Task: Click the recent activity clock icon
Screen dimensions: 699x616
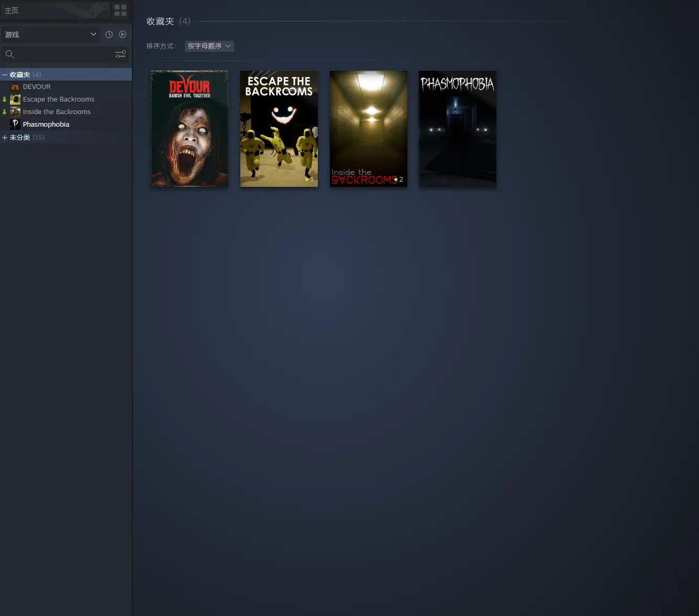Action: 109,35
